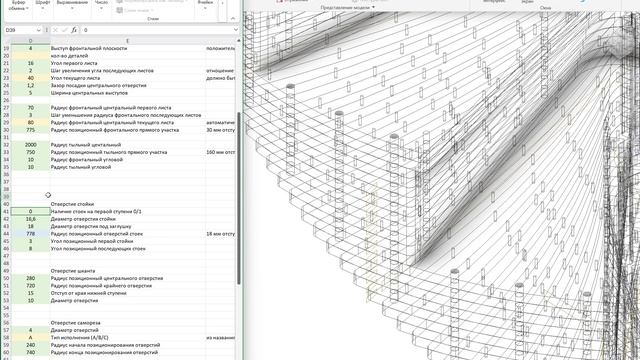Viewport: 640px width, 360px height.
Task: Click the formula bar Enter checkmark icon
Action: (64, 30)
